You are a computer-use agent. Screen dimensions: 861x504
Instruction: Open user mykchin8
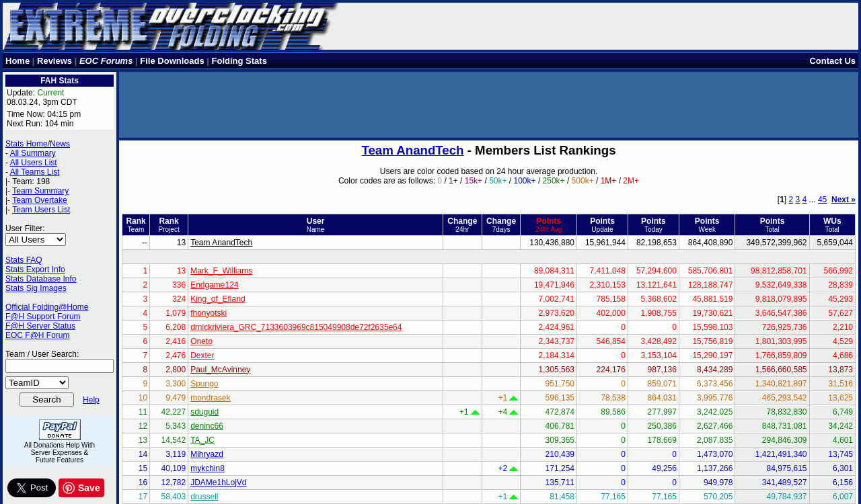coord(207,468)
